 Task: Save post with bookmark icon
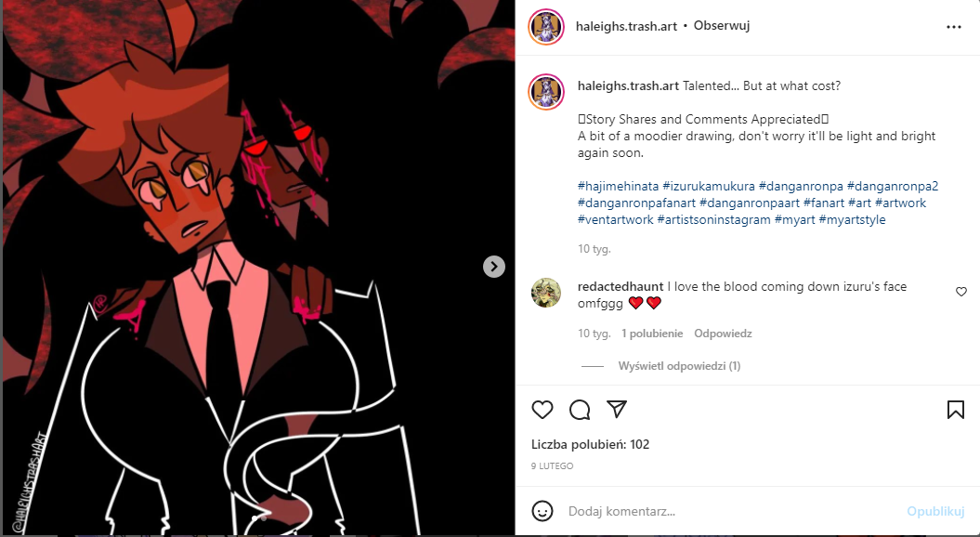pos(955,410)
